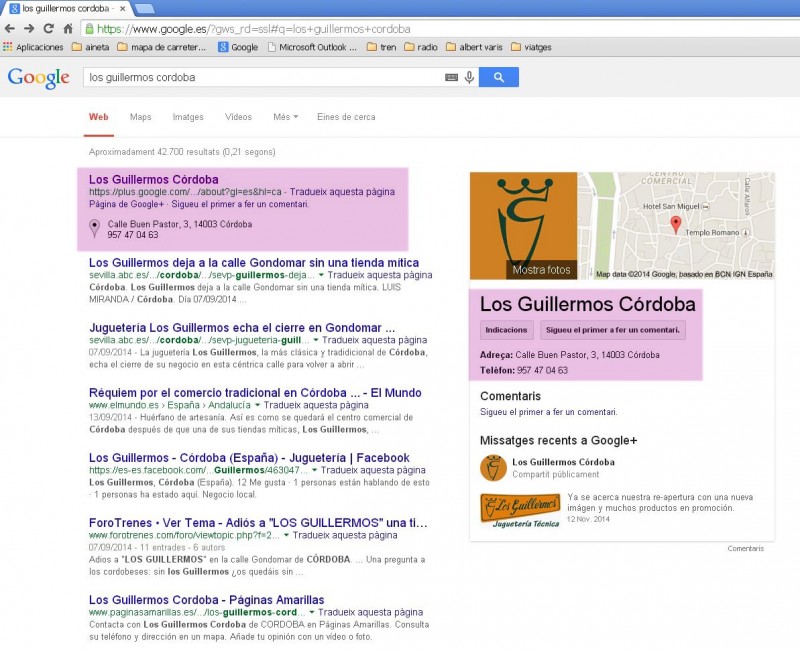Click the browser back arrow
The image size is (800, 651).
[x=10, y=29]
